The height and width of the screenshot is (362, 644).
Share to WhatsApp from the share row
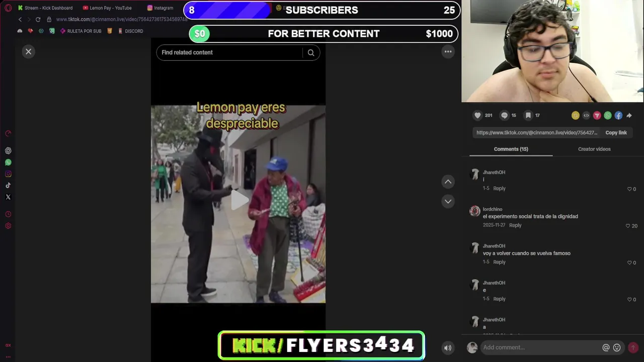pos(608,116)
